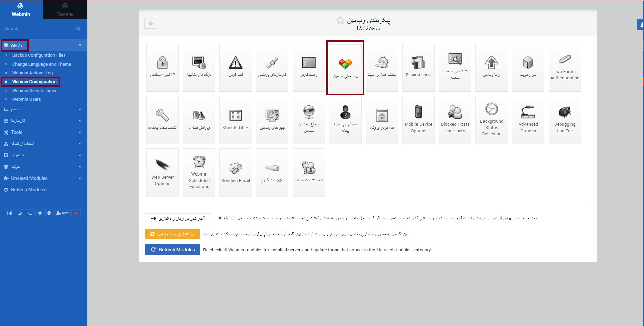644x326 pixels.
Task: Click the terminal icon in sidebar footer
Action: point(30,213)
